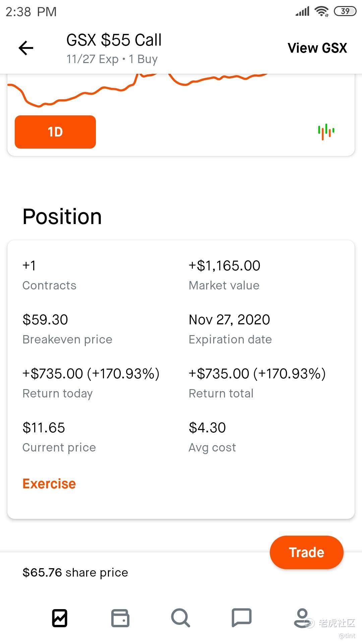The image size is (362, 644).
Task: Tap the Return total value
Action: pos(257,374)
